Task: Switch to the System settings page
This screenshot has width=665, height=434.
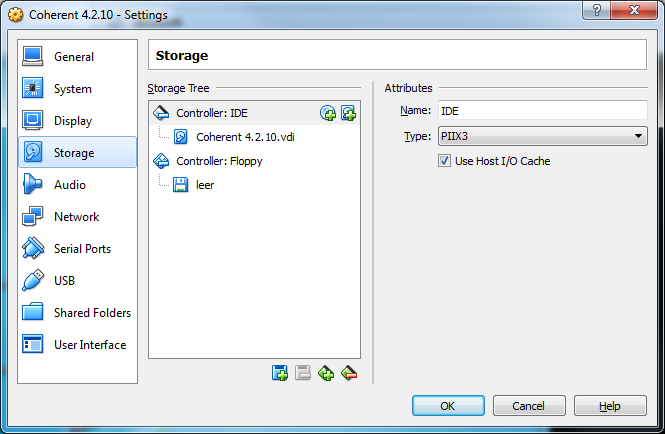Action: [73, 89]
